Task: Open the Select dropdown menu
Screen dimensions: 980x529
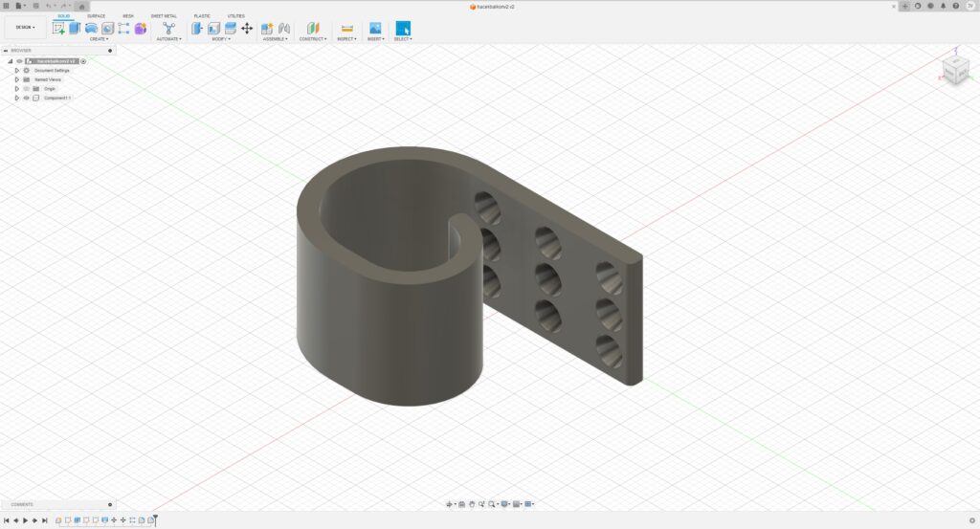Action: pyautogui.click(x=403, y=39)
